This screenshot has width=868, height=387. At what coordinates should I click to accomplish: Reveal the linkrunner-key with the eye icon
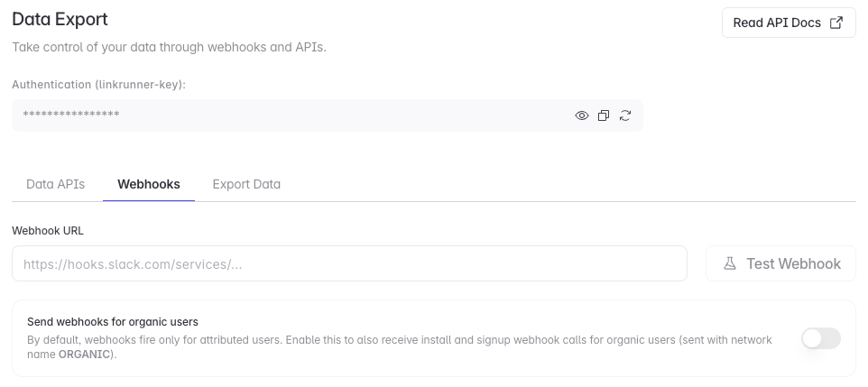click(581, 115)
